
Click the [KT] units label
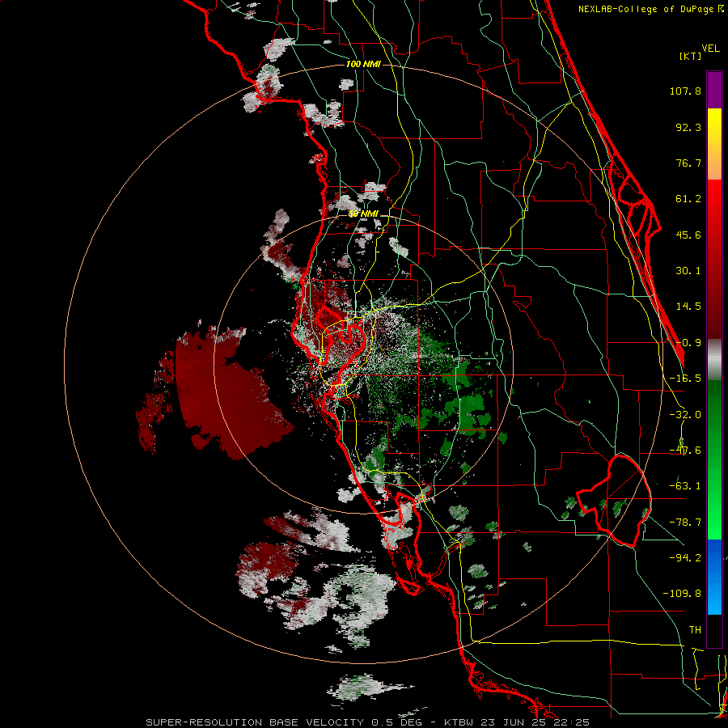click(691, 56)
